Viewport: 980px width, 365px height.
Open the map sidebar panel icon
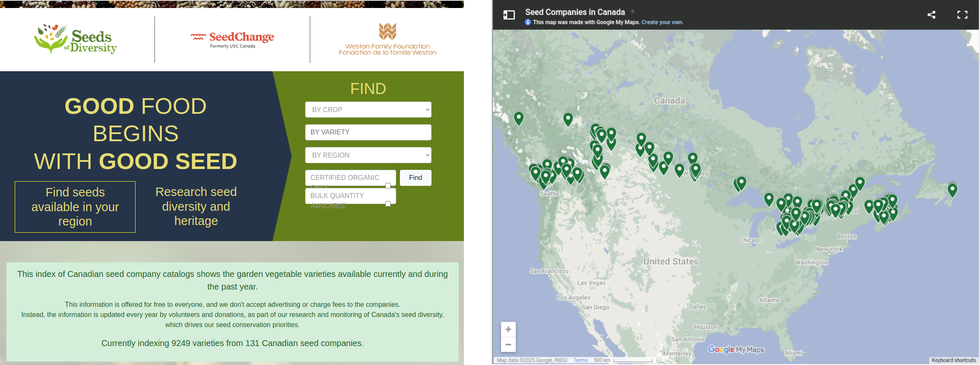click(509, 15)
